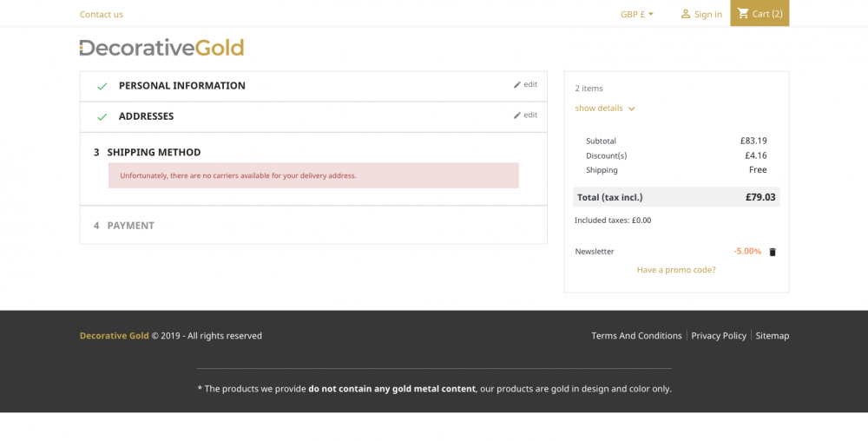Click Have a promo code? link
The image size is (868, 441).
coord(676,270)
